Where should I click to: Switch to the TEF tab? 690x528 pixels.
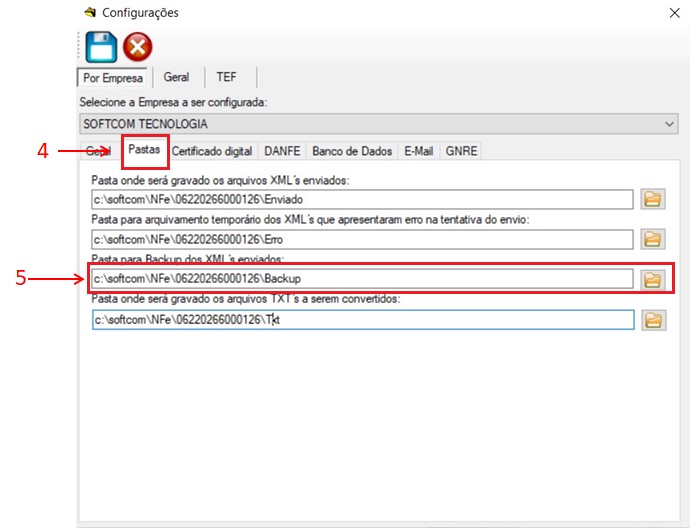226,77
